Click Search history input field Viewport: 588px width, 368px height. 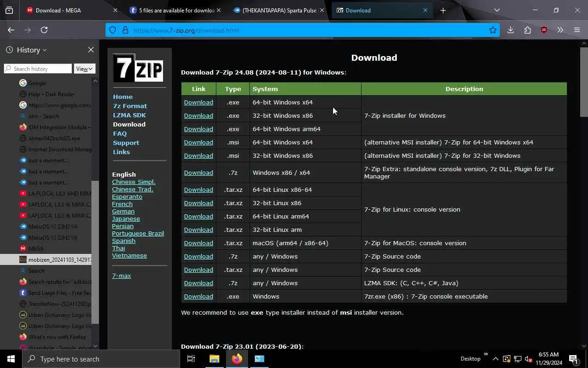click(38, 69)
